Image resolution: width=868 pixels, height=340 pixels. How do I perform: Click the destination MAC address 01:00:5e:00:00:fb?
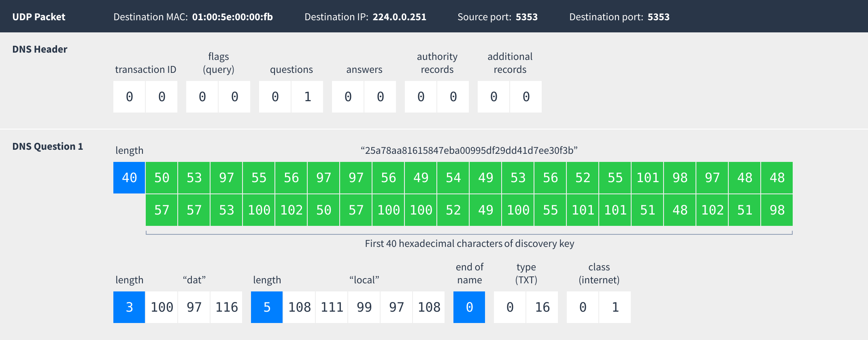(232, 17)
